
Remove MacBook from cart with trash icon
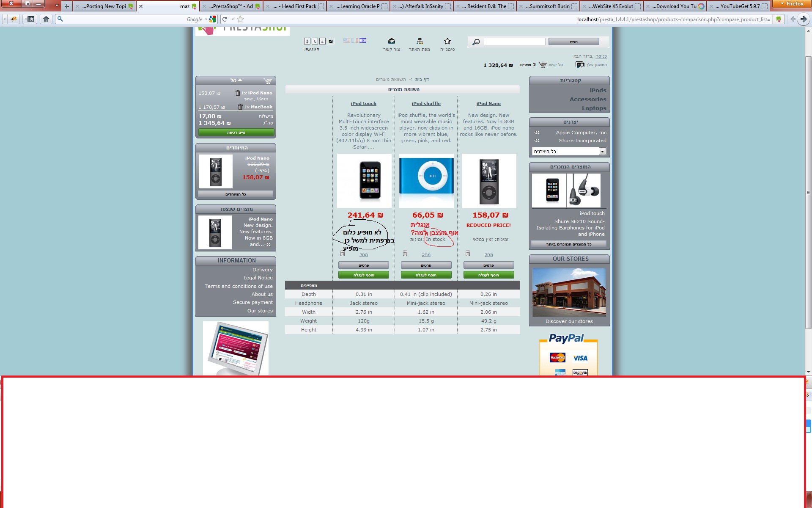point(240,107)
